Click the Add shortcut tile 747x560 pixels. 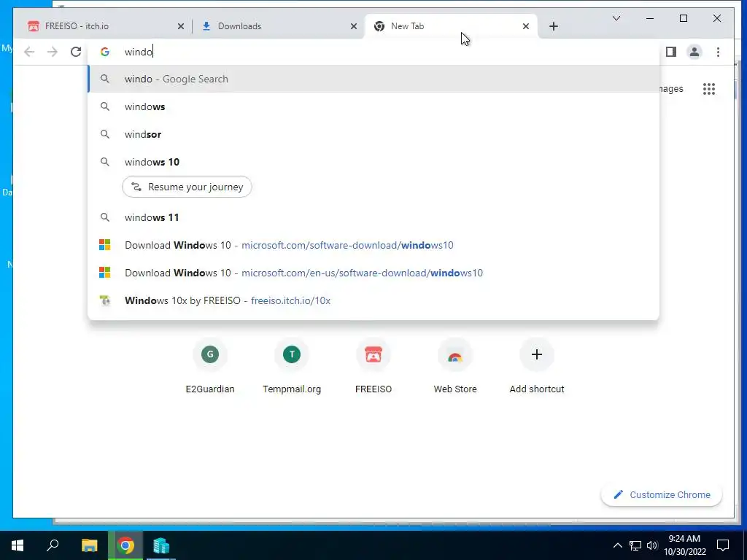[x=536, y=367]
